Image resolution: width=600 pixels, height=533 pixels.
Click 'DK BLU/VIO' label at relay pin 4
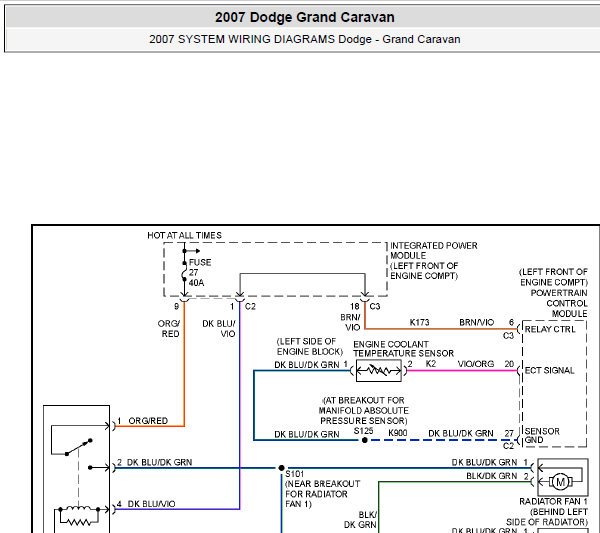pos(151,504)
